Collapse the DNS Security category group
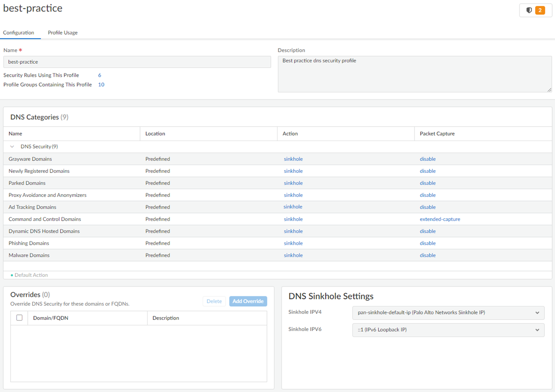 click(12, 147)
